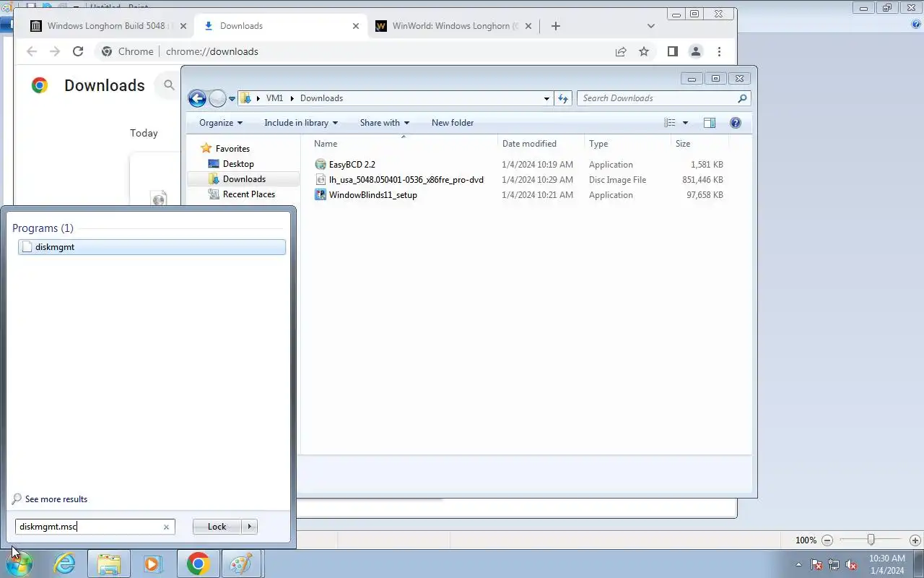Show hidden tray icons arrow
This screenshot has width=924, height=578.
pyautogui.click(x=798, y=564)
